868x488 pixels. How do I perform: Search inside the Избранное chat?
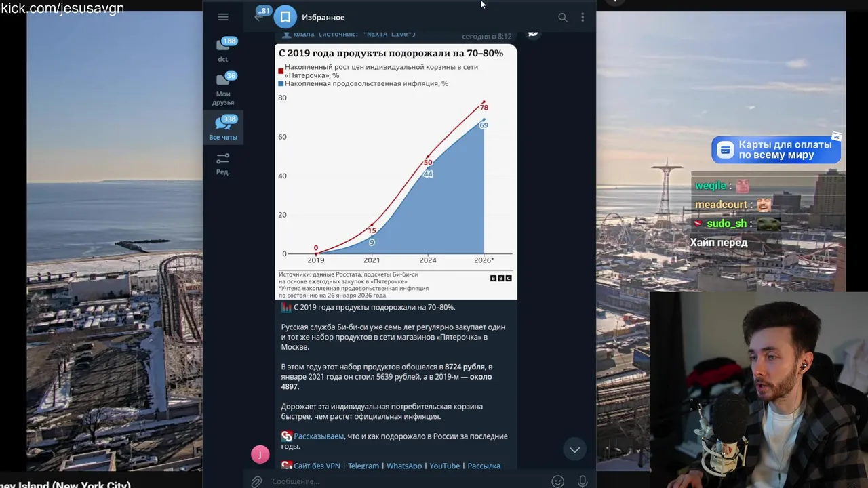pyautogui.click(x=562, y=18)
